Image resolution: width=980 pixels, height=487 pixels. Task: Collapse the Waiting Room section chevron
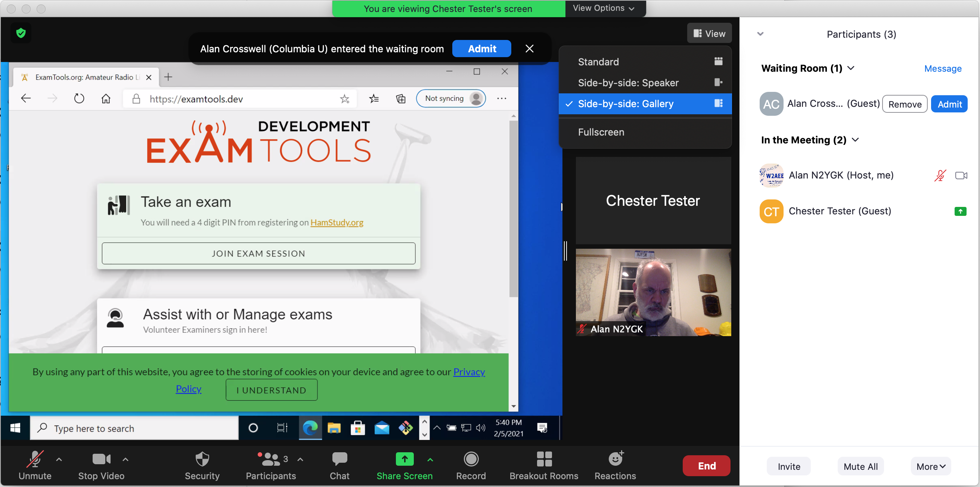point(851,68)
